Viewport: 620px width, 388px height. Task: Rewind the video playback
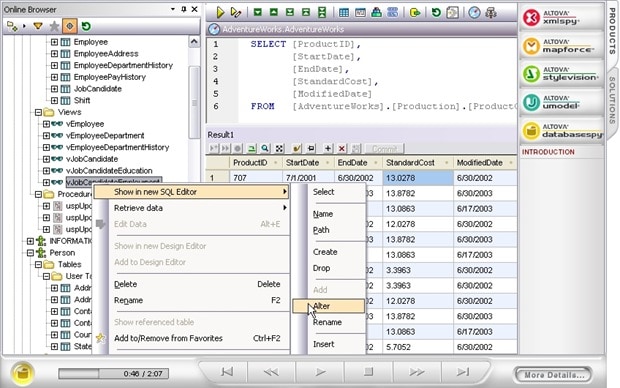coord(271,372)
